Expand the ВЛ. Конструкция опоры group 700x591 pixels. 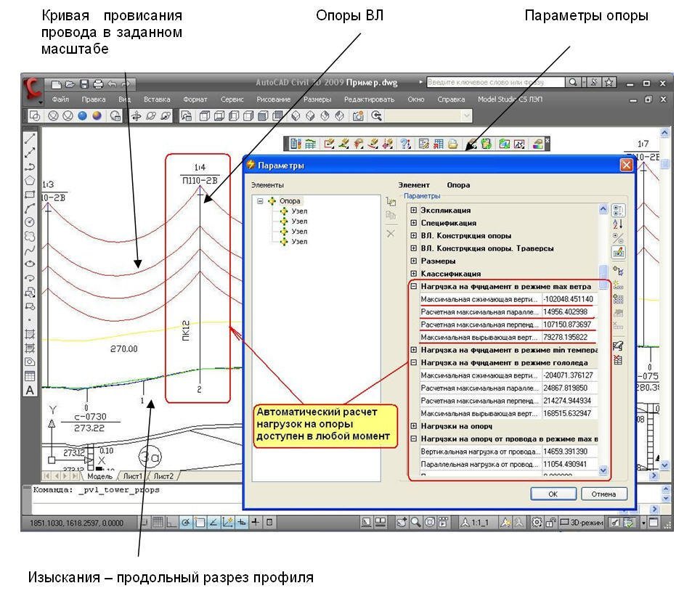click(x=414, y=236)
